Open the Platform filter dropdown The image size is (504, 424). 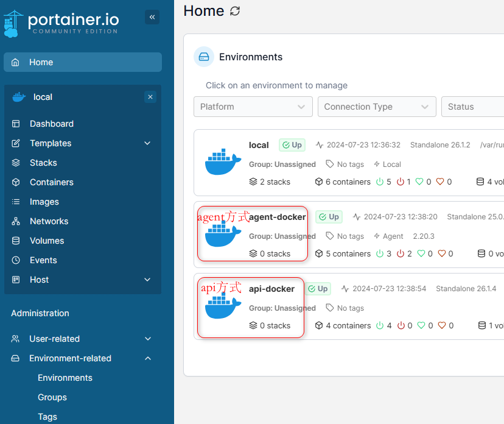tap(253, 107)
